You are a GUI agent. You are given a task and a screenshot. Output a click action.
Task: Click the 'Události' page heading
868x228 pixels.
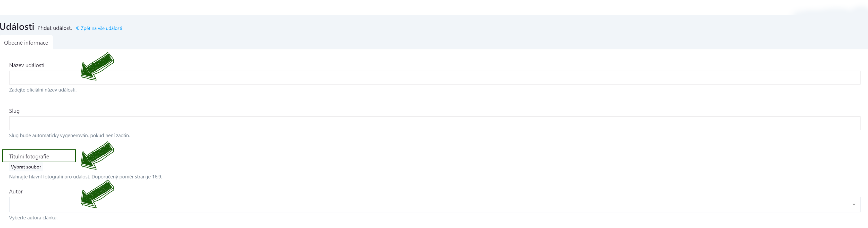(x=17, y=27)
